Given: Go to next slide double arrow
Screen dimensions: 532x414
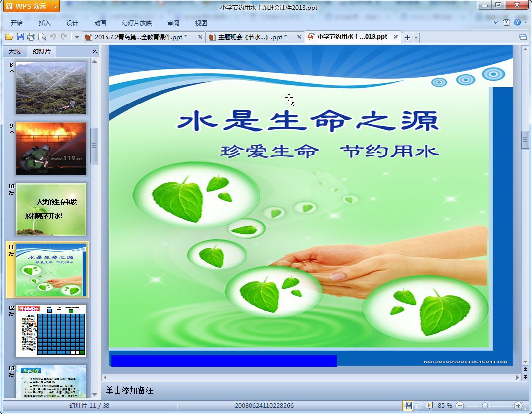Looking at the screenshot, I should click(525, 377).
